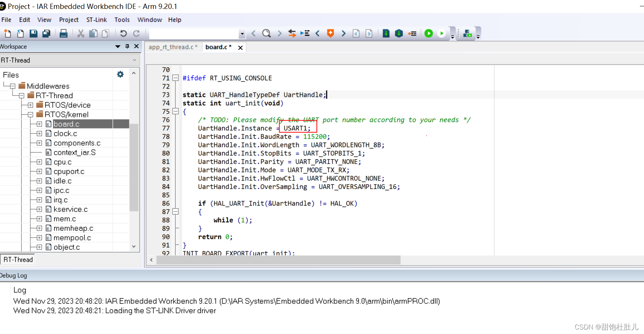Select cpuport.c in the workspace tree

click(69, 171)
